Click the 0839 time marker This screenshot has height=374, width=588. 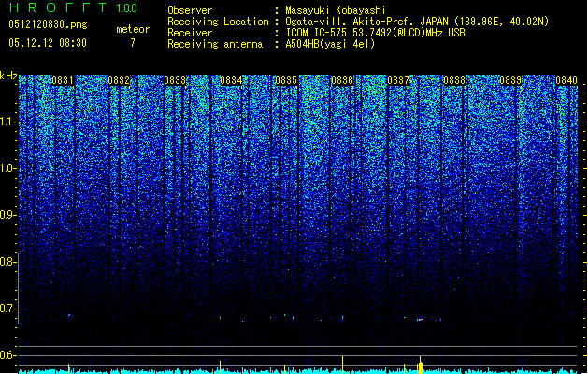tap(510, 80)
